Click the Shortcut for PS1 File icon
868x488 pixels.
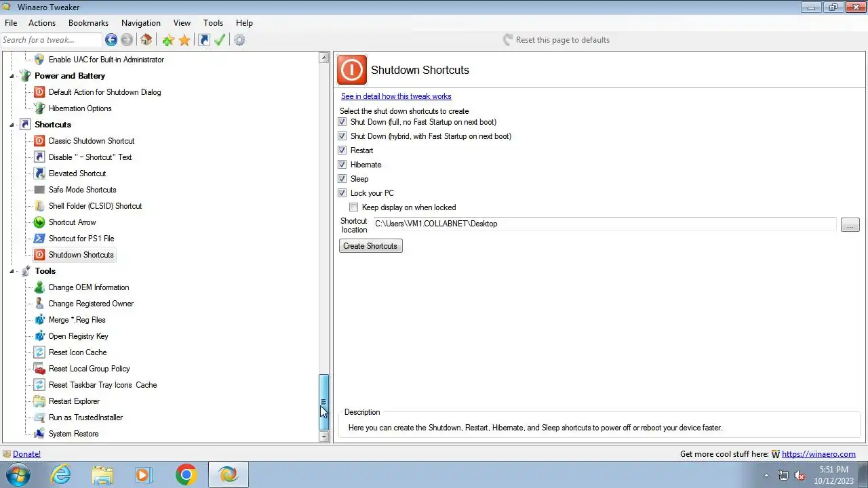[39, 239]
